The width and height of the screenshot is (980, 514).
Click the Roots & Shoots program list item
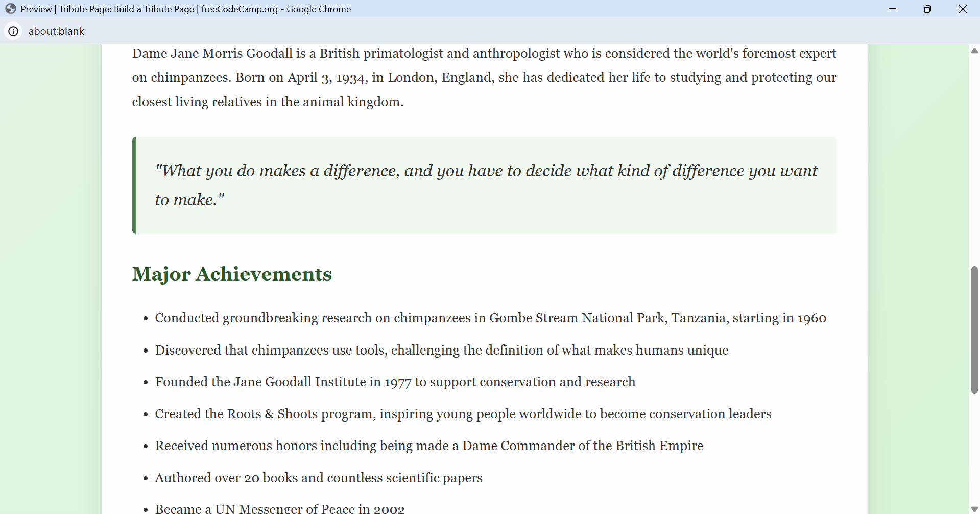[x=463, y=414]
